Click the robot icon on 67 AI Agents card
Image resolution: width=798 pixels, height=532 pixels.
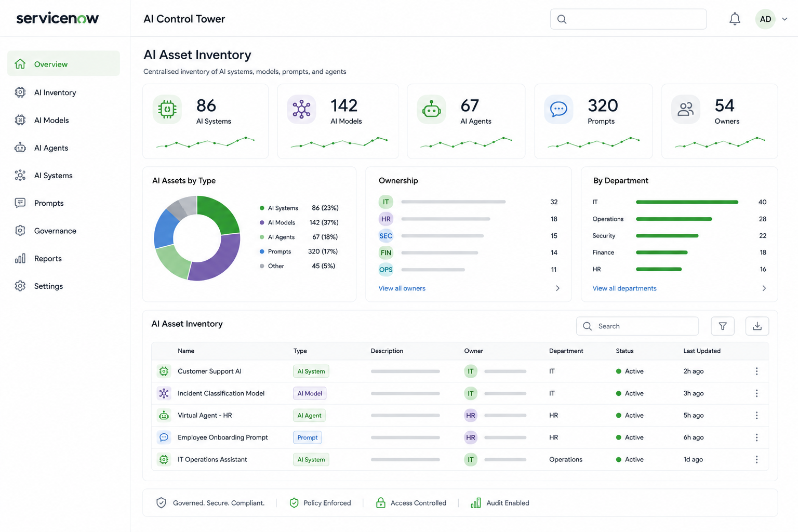click(431, 109)
